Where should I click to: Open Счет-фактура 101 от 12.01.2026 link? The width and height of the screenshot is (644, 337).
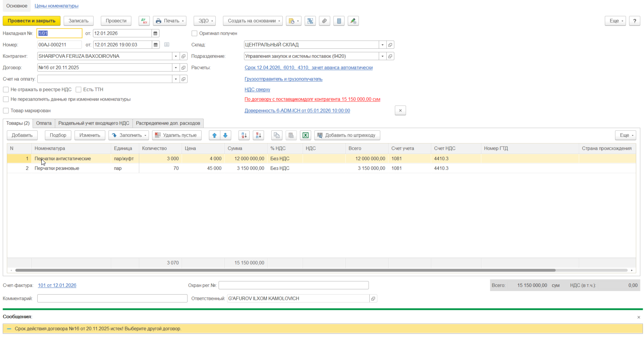tap(57, 285)
